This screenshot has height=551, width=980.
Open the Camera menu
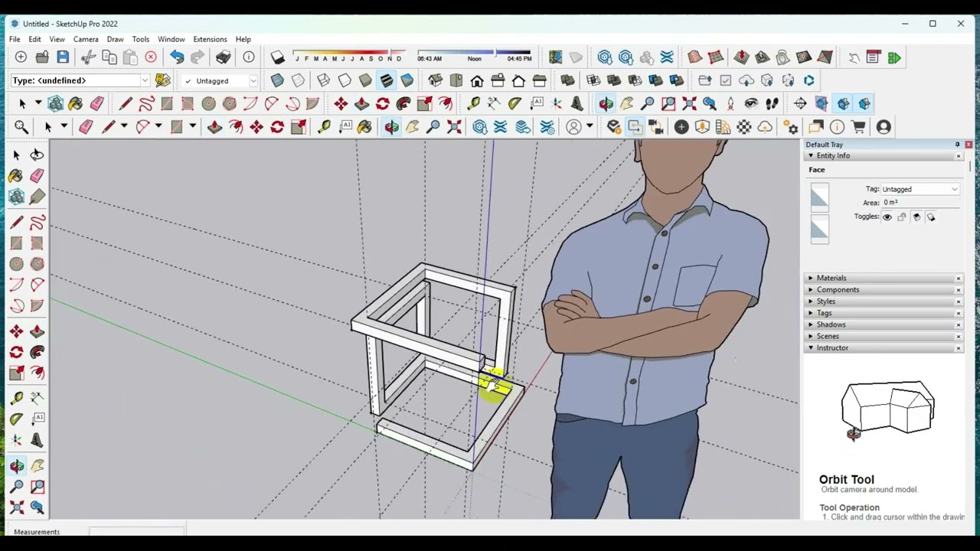tap(86, 39)
